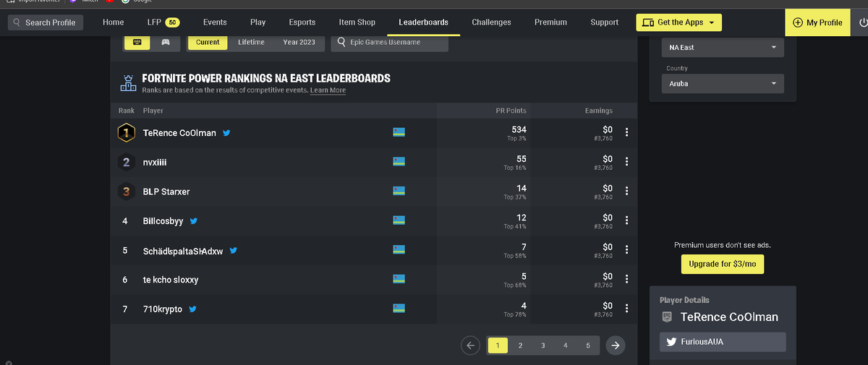Open the Events nav item
868x365 pixels.
click(215, 22)
